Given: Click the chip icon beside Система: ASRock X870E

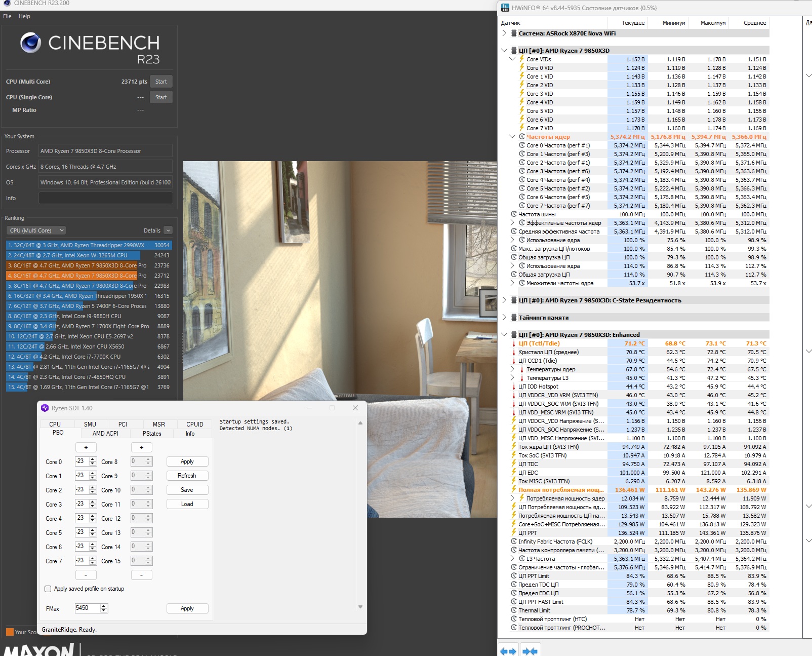Looking at the screenshot, I should point(514,33).
